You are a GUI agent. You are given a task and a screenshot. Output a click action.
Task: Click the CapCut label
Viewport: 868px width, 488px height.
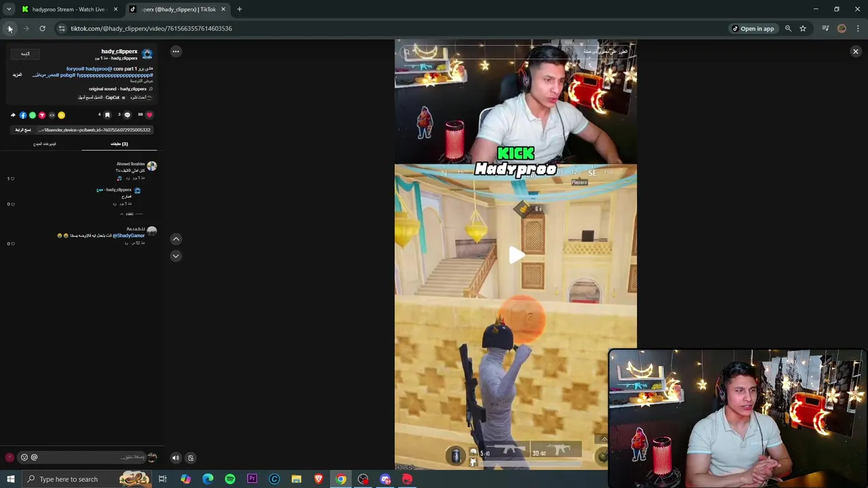[113, 98]
